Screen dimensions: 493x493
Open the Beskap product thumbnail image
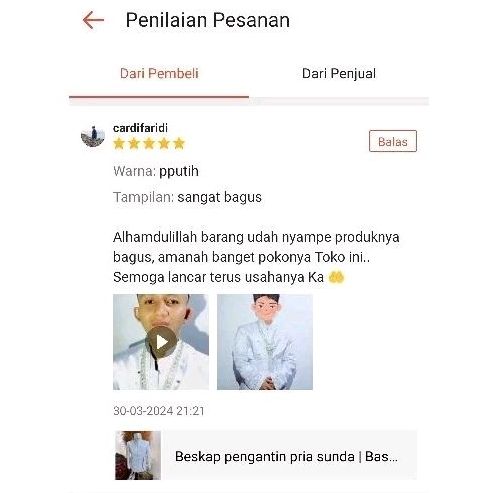click(x=138, y=455)
